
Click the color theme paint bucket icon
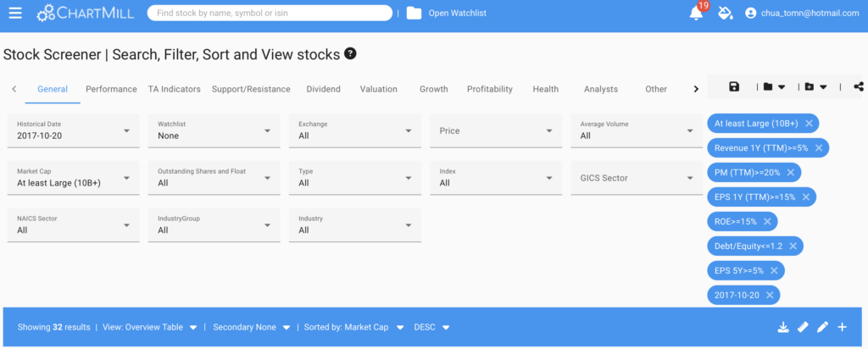click(725, 13)
